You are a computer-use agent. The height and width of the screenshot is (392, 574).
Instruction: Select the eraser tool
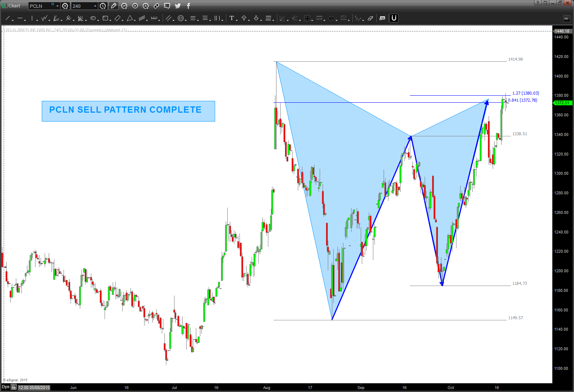tap(370, 18)
